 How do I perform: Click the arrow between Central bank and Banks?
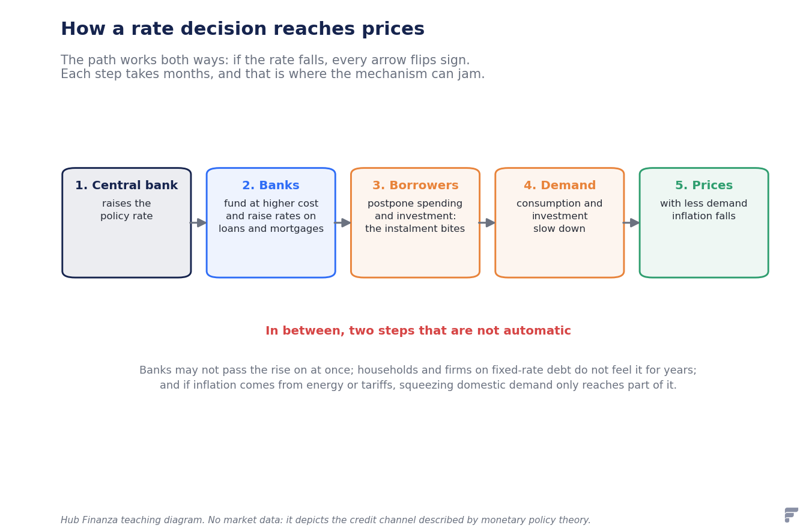coord(199,223)
